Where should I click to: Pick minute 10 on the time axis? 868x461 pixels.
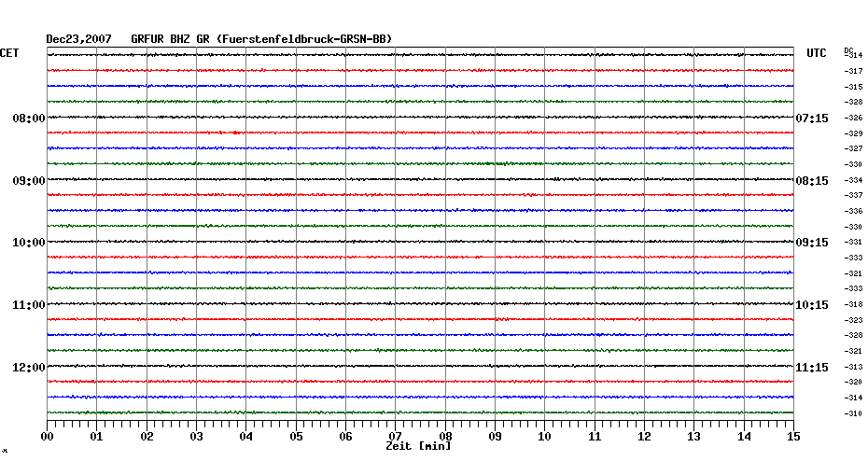545,437
